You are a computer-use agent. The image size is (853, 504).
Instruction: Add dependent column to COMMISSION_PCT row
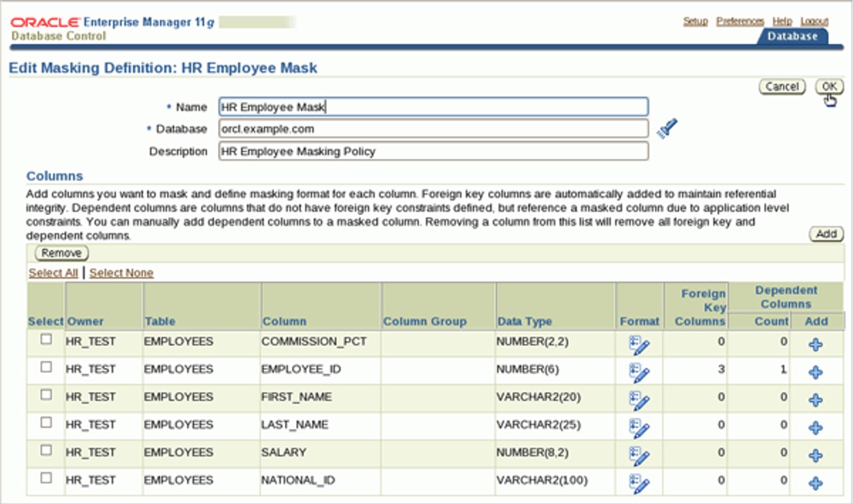[816, 345]
